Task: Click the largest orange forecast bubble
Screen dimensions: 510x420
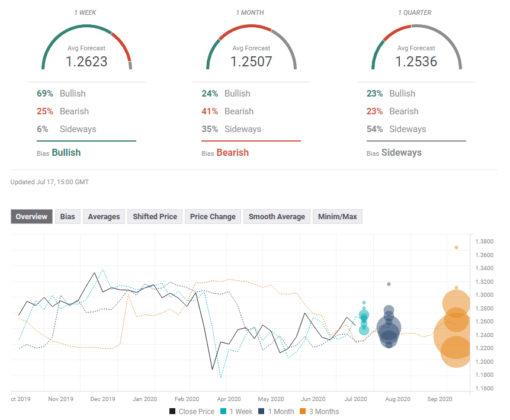Action: click(x=456, y=336)
